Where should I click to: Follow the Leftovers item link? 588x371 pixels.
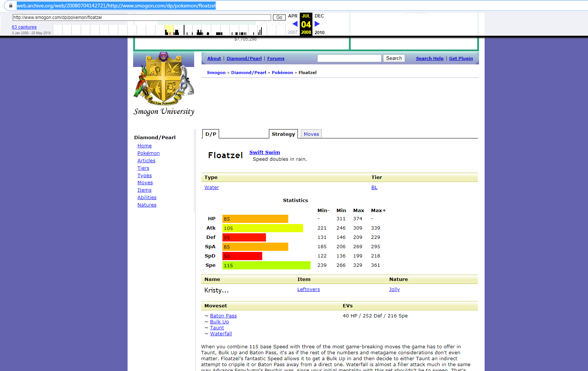point(308,290)
